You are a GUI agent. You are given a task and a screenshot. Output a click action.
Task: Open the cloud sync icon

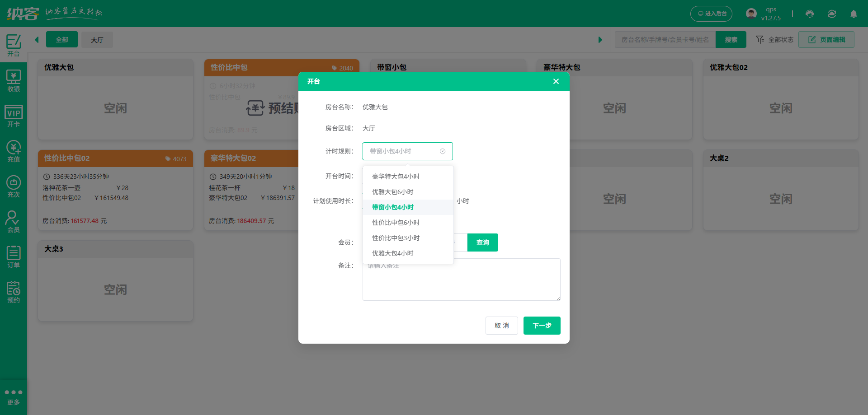(832, 14)
